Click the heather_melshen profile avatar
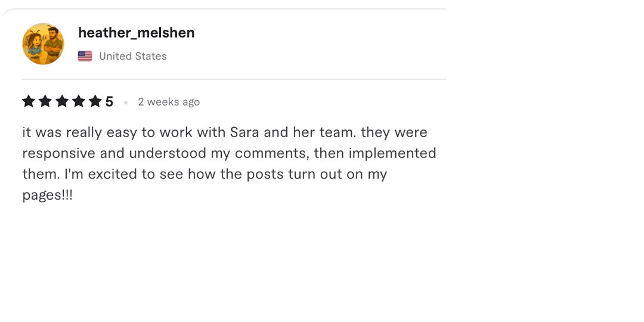The height and width of the screenshot is (322, 644). (43, 44)
